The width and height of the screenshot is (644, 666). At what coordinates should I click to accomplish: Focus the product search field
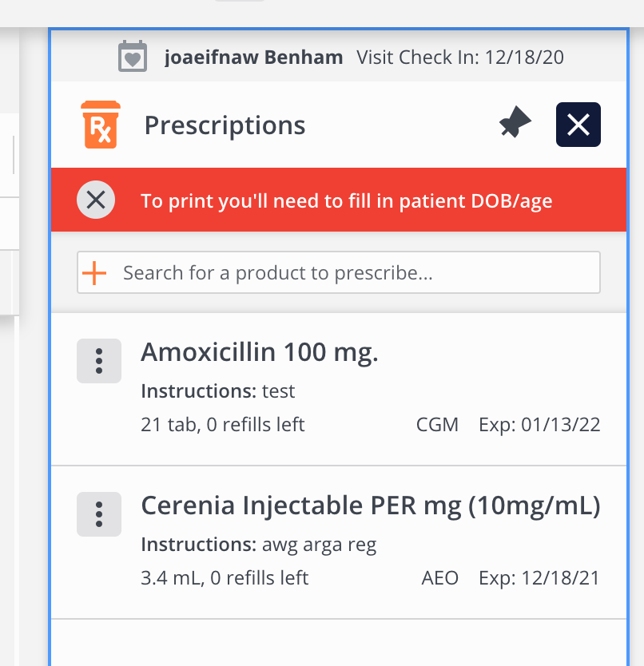tap(352, 273)
